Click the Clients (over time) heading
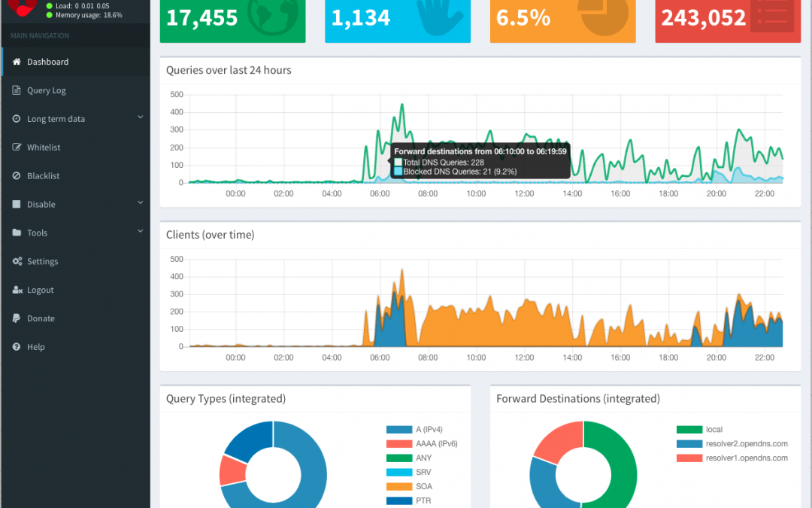Image resolution: width=812 pixels, height=508 pixels. click(211, 235)
